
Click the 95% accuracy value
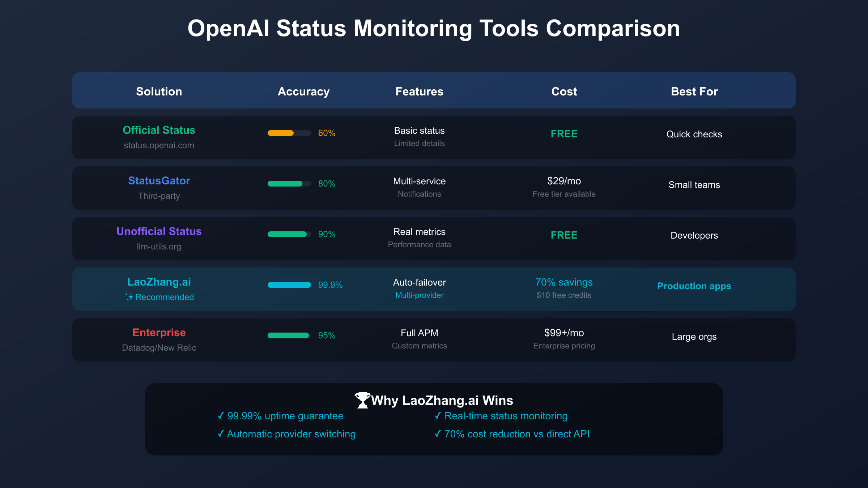click(x=327, y=335)
